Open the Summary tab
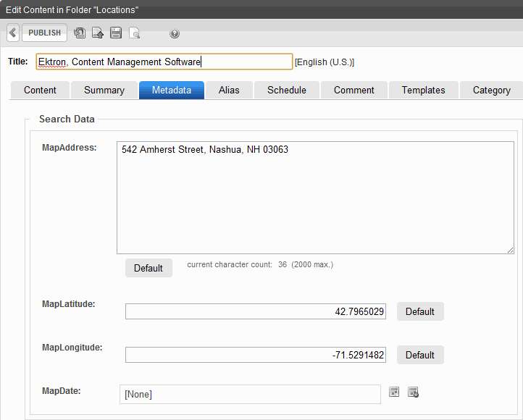The width and height of the screenshot is (523, 420). [104, 90]
